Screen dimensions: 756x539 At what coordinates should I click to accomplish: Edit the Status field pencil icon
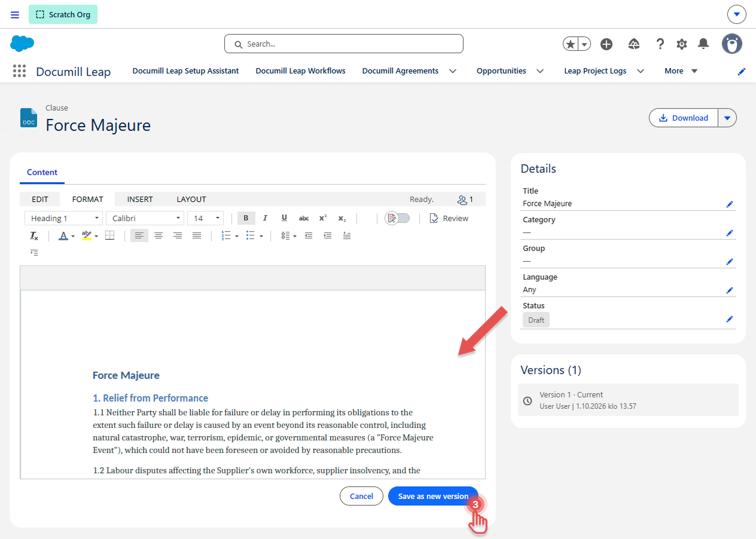(730, 319)
